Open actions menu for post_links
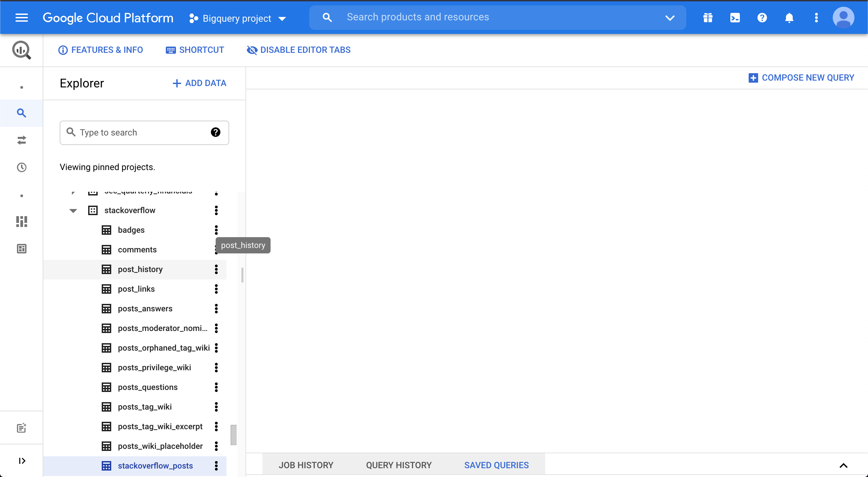 click(216, 289)
